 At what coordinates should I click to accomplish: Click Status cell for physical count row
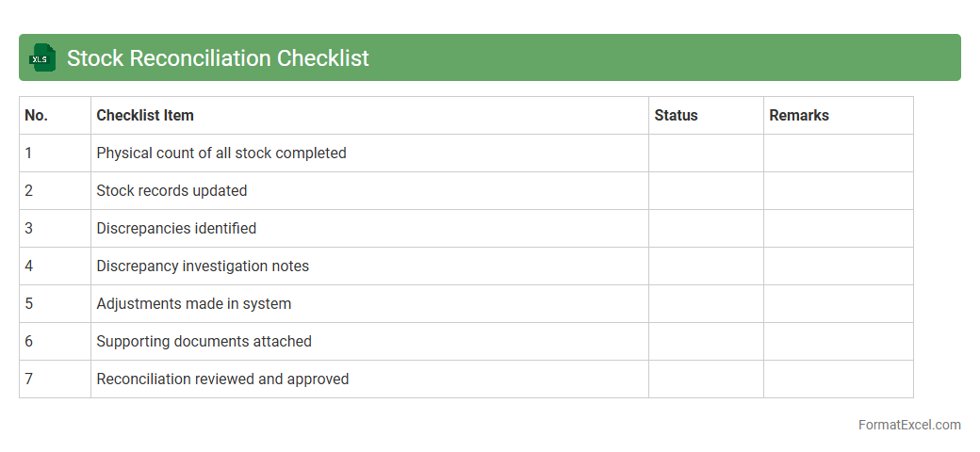[x=706, y=153]
